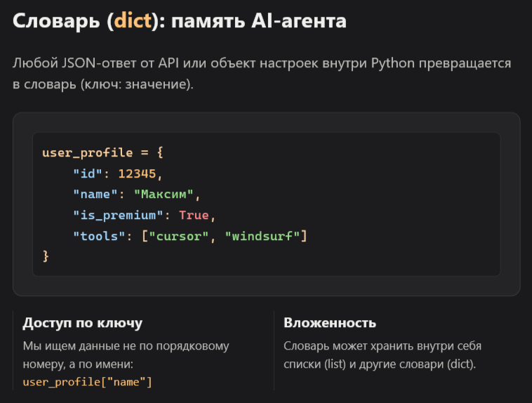Click the "is_premium" key in the code
Viewport: 532px width, 403px height.
[119, 216]
